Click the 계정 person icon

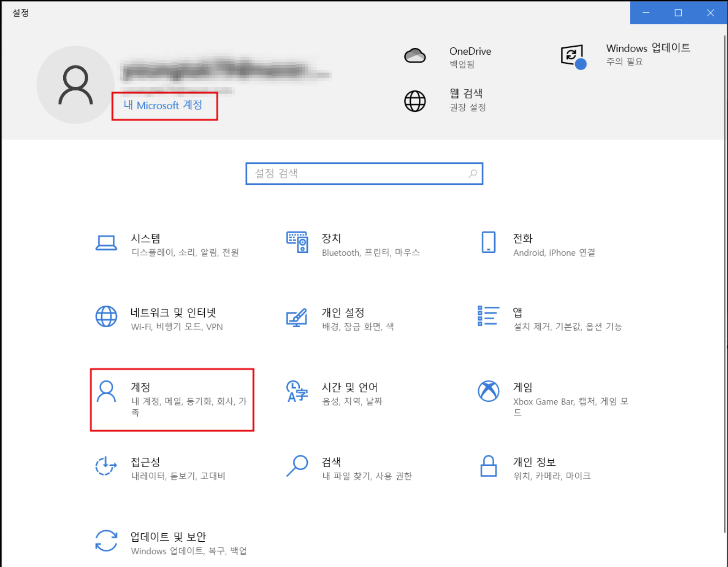coord(106,391)
